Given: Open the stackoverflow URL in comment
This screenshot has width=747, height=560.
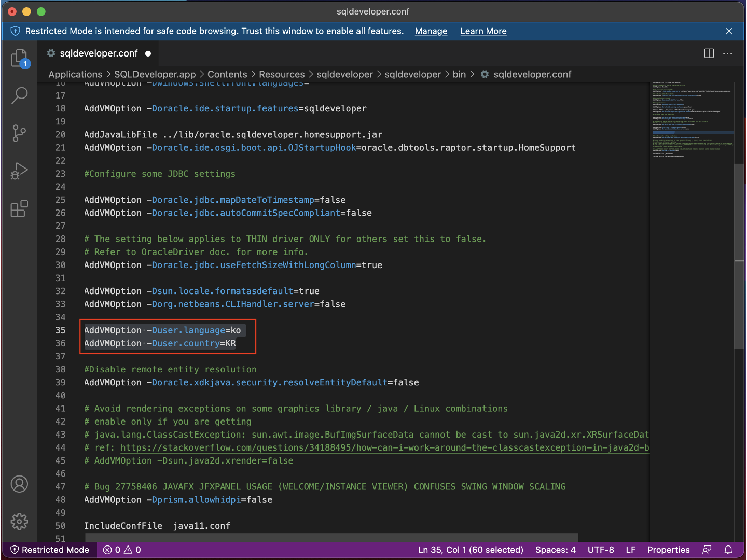Looking at the screenshot, I should pyautogui.click(x=385, y=447).
